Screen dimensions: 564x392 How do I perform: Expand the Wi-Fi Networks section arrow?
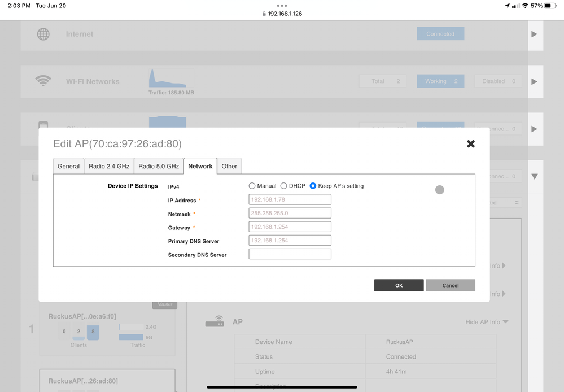pyautogui.click(x=534, y=81)
